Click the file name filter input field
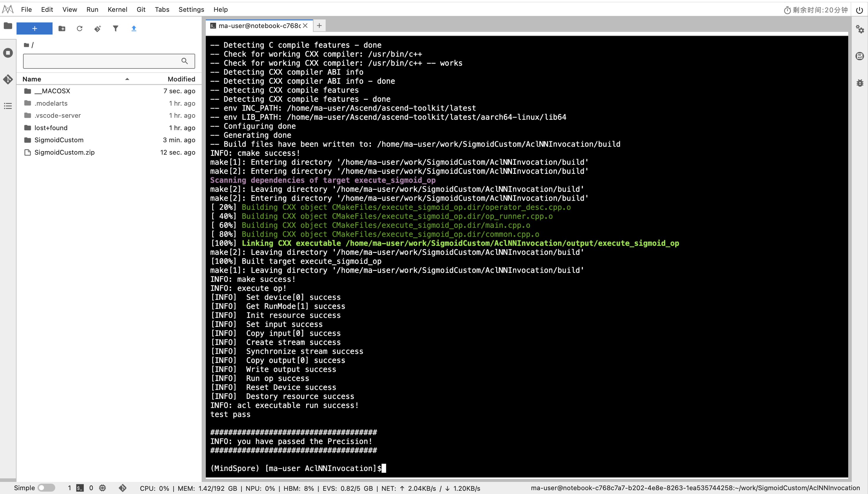 [102, 61]
